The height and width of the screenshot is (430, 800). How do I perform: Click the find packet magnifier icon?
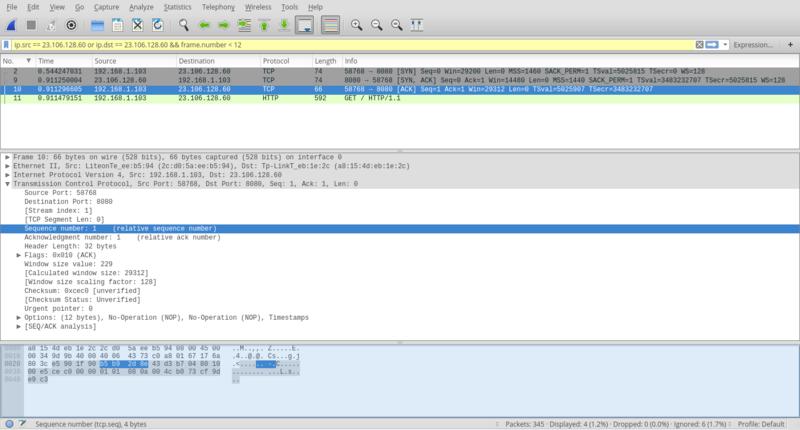[x=185, y=23]
